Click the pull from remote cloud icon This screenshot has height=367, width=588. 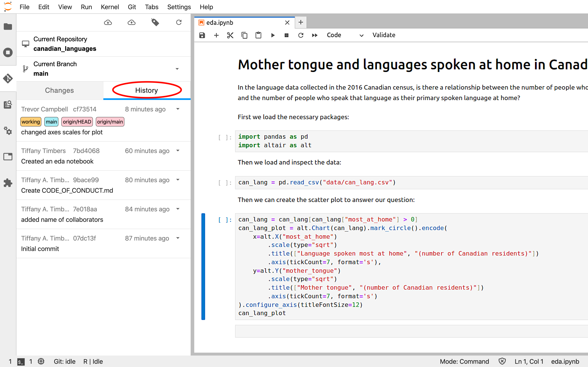point(108,23)
